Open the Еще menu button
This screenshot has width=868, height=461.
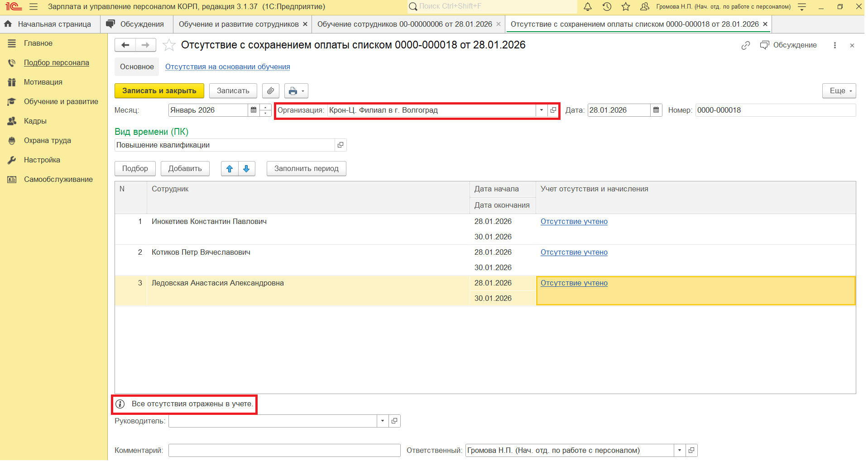(x=839, y=91)
